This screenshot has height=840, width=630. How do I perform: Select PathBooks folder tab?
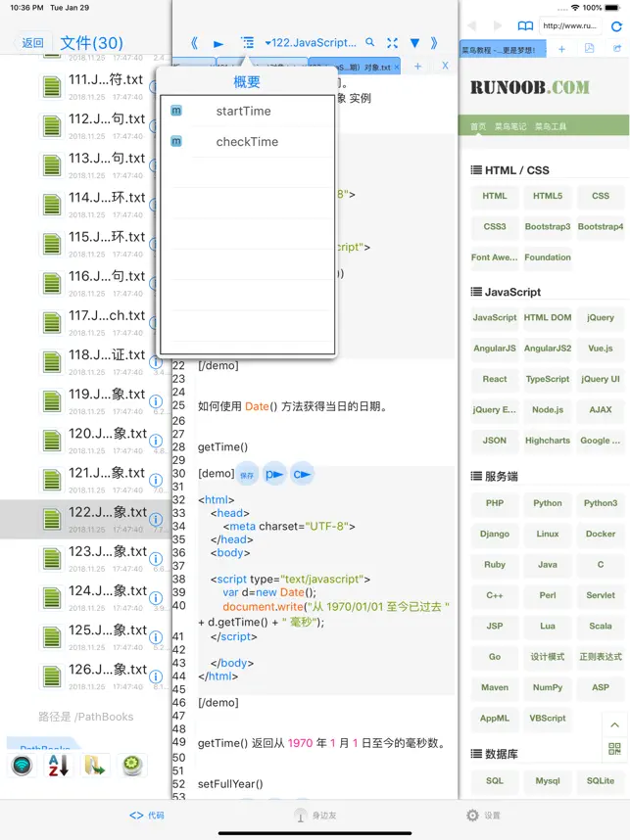click(44, 746)
